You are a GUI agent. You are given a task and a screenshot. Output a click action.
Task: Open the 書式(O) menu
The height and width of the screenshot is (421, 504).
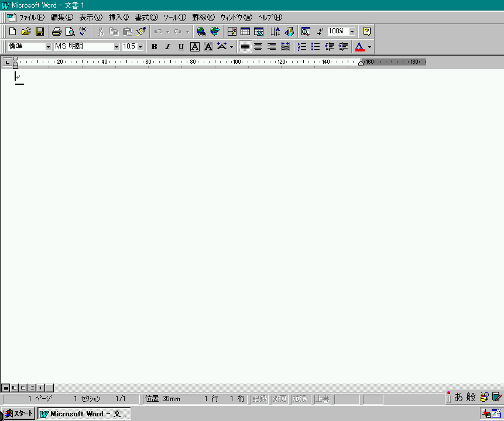pyautogui.click(x=146, y=18)
